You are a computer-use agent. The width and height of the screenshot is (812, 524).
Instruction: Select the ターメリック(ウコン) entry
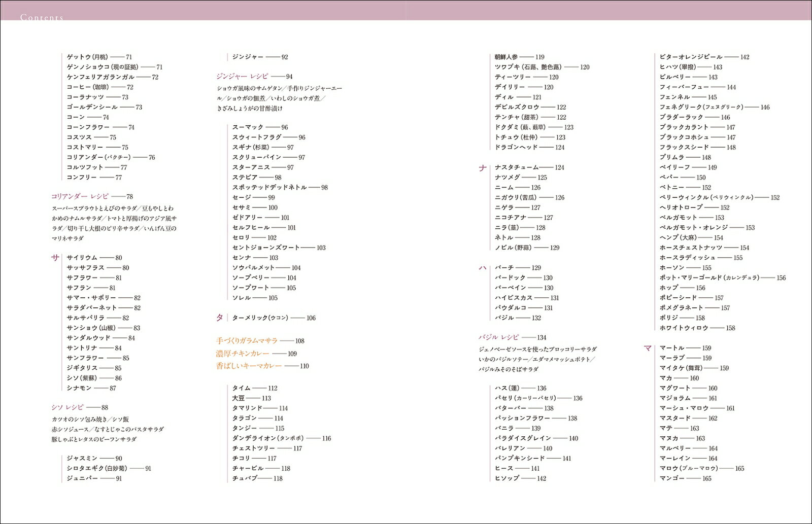coord(260,318)
